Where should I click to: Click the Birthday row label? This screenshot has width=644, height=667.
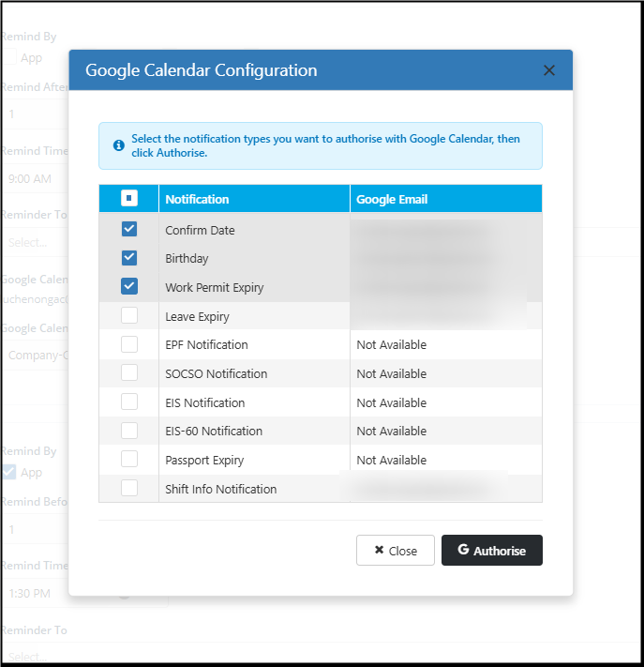point(187,259)
